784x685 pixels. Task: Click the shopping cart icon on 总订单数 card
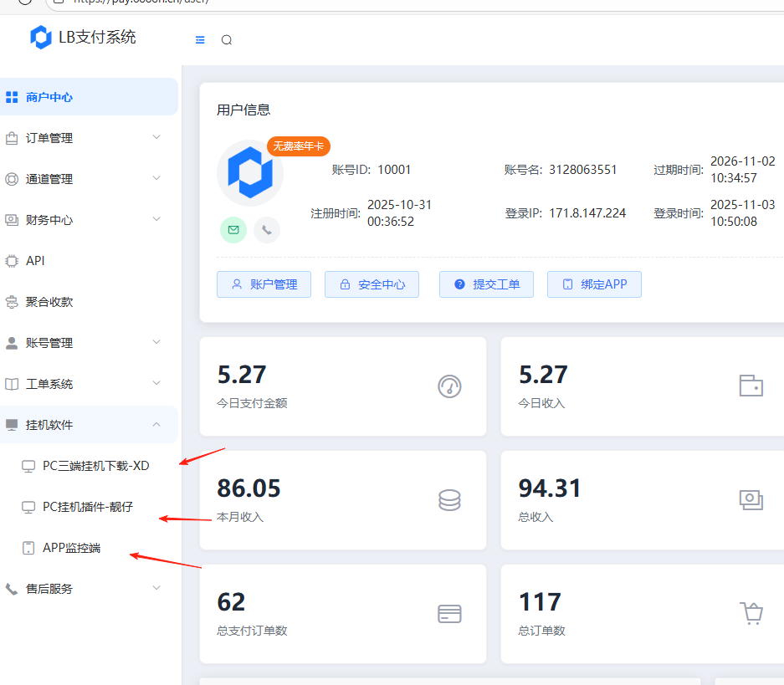point(751,613)
